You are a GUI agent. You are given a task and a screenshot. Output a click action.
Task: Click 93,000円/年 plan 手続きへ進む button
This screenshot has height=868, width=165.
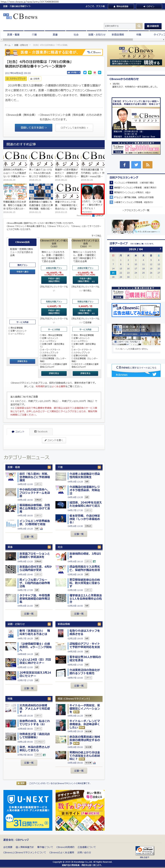(85, 280)
